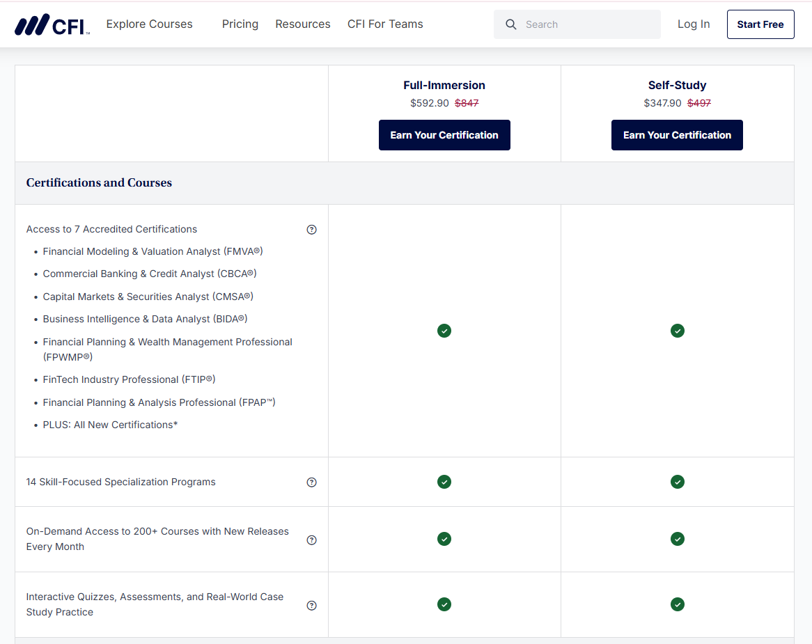Click Business Intelligence & Data Analyst (BIDA) item
812x644 pixels.
(x=145, y=319)
